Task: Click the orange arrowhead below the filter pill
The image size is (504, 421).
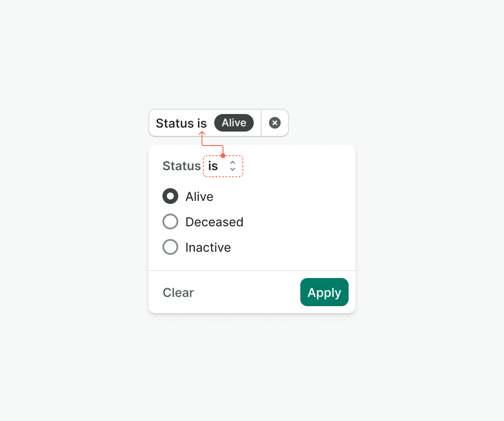Action: tap(203, 133)
